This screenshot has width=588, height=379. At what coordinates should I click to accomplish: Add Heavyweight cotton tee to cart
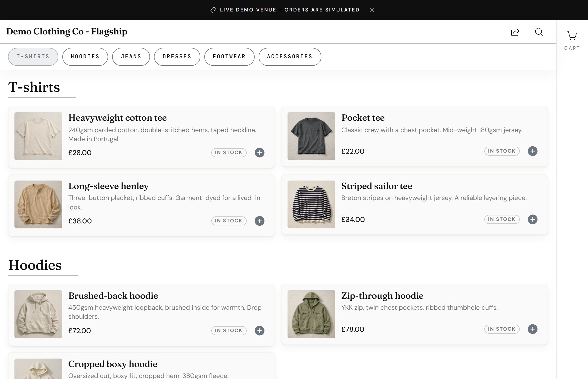259,153
